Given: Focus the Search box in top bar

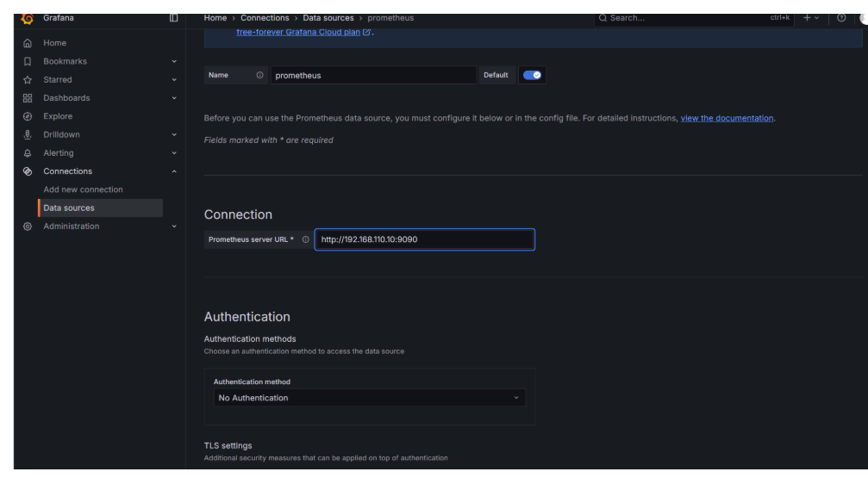Looking at the screenshot, I should (x=694, y=18).
